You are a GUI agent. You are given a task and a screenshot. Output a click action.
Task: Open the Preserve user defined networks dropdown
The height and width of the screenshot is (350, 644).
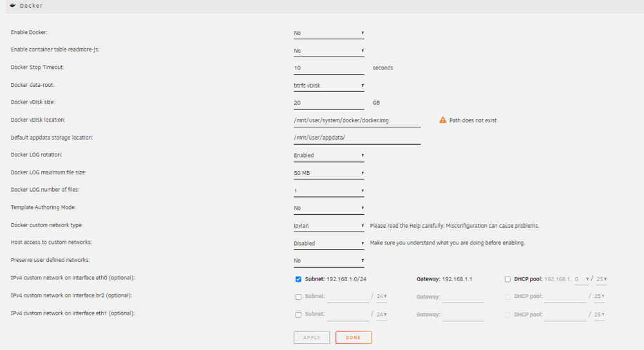point(328,261)
